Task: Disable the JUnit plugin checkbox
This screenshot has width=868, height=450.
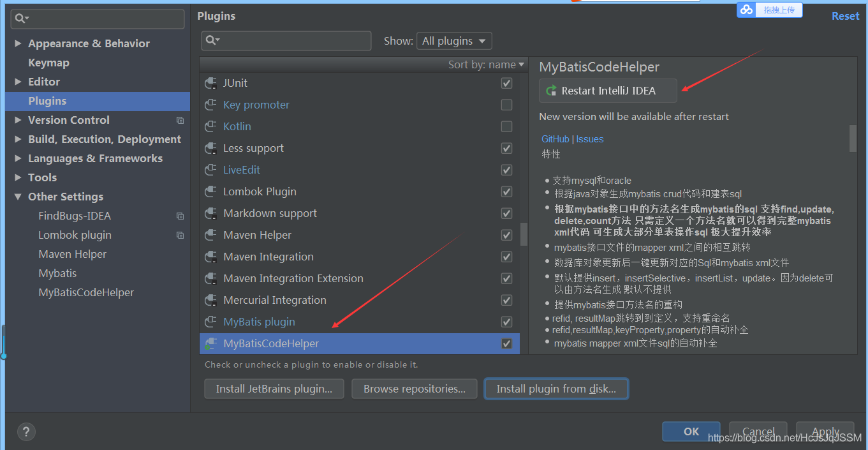Action: (x=506, y=84)
